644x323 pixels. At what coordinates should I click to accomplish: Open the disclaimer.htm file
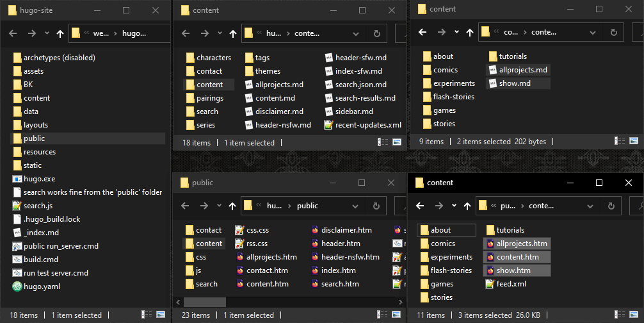click(346, 230)
